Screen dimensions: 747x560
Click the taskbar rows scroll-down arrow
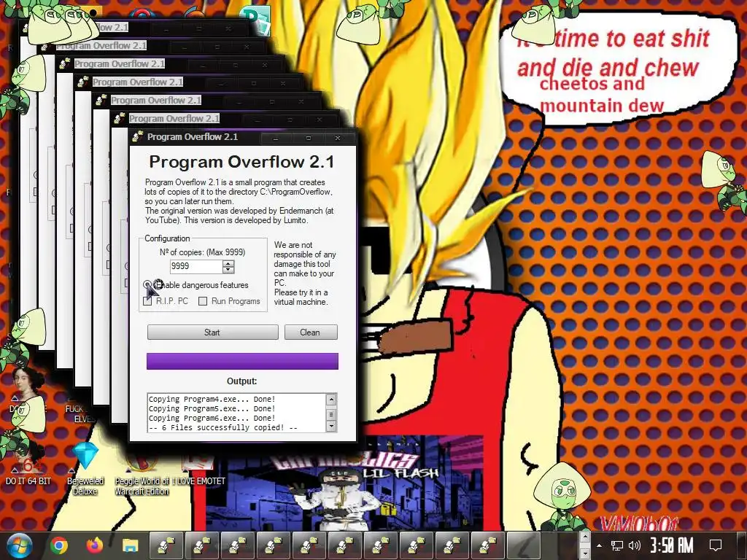pos(585,554)
